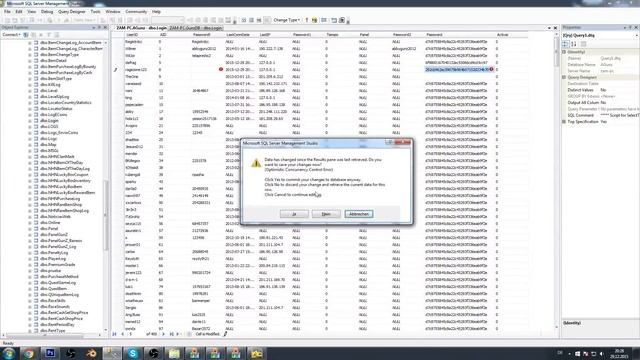Viewport: 640px width, 360px height.
Task: Click the red error icon in edited row
Action: point(221,69)
